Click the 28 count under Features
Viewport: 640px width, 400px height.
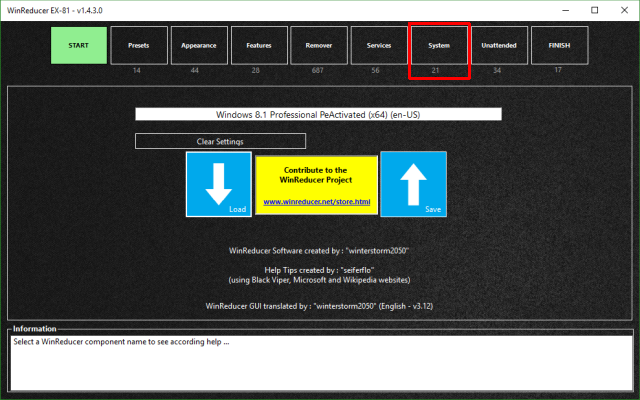point(256,70)
